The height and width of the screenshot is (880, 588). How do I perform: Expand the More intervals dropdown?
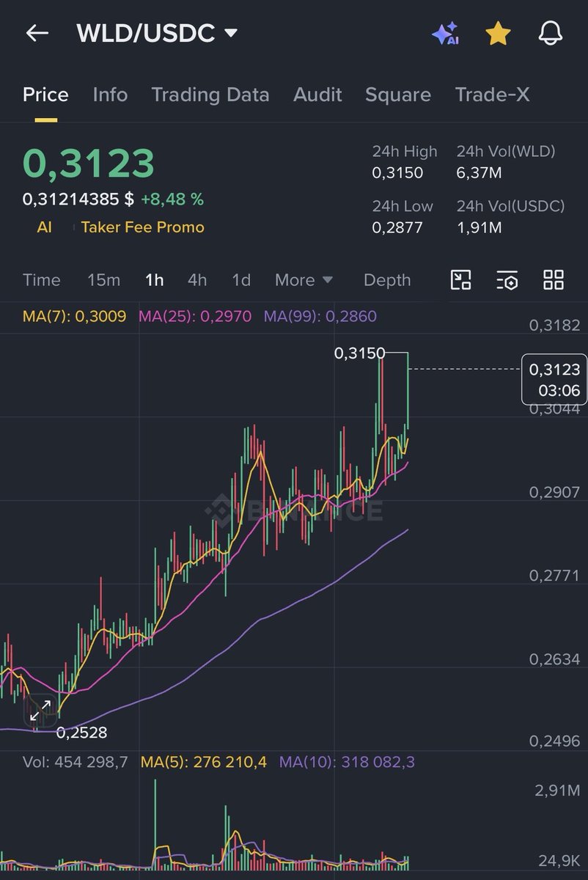tap(304, 280)
